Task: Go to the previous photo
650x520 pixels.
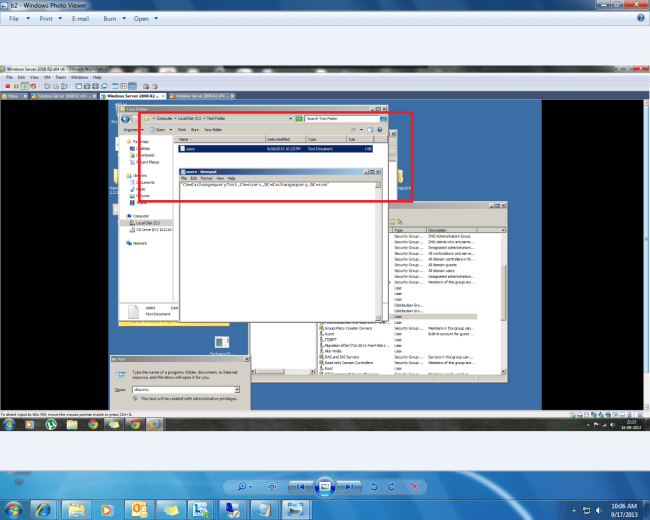Action: [x=299, y=485]
